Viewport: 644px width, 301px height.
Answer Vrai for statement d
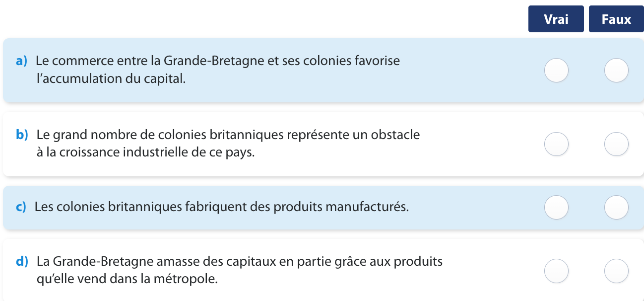coord(556,271)
